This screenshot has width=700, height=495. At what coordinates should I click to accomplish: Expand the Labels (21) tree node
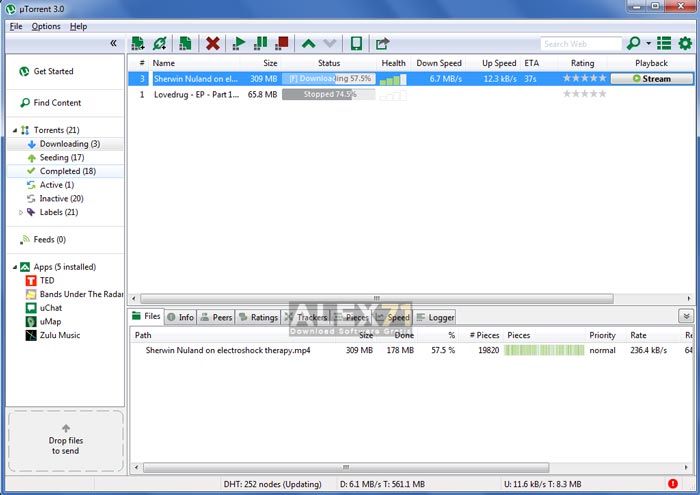coord(21,212)
